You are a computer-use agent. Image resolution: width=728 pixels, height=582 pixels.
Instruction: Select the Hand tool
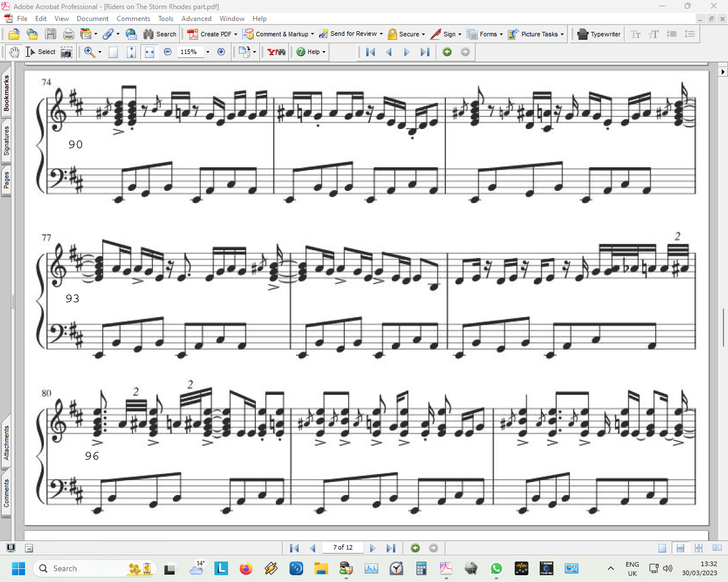pos(14,52)
